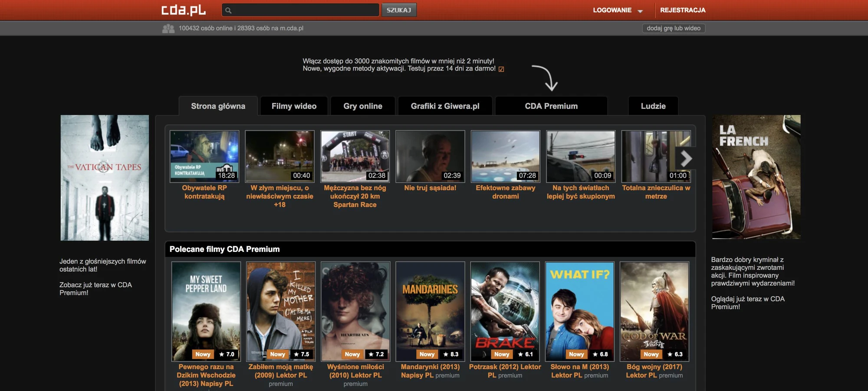Click the search magnifier icon
868x391 pixels.
click(228, 10)
